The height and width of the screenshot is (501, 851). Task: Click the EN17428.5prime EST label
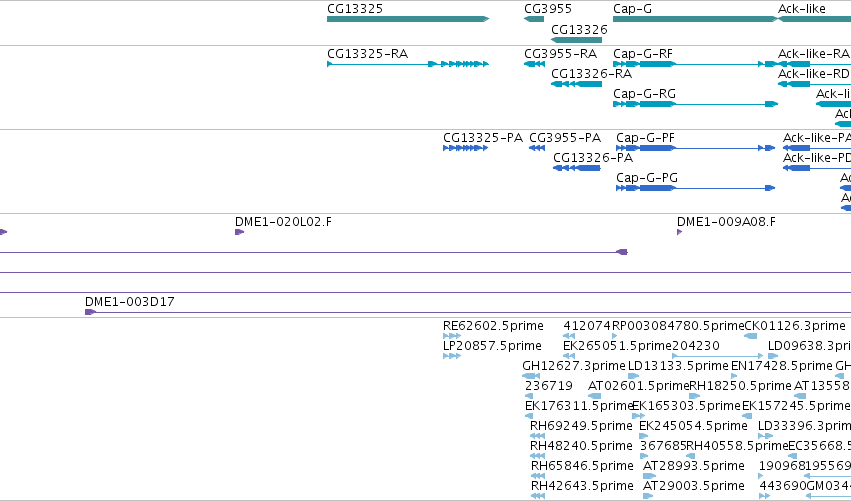[782, 366]
